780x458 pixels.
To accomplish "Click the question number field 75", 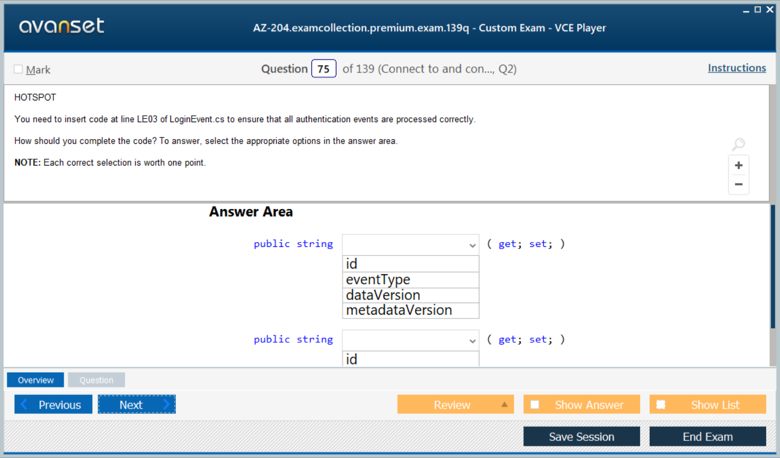I will (324, 69).
